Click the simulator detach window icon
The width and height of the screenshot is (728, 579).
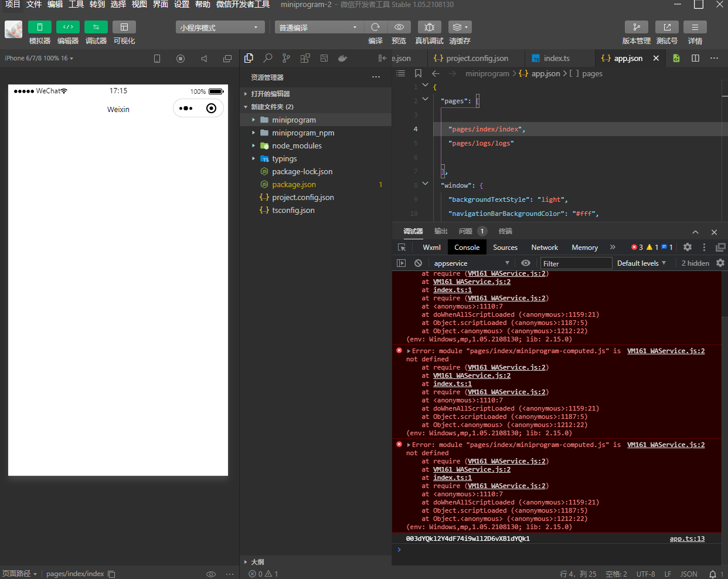(227, 58)
